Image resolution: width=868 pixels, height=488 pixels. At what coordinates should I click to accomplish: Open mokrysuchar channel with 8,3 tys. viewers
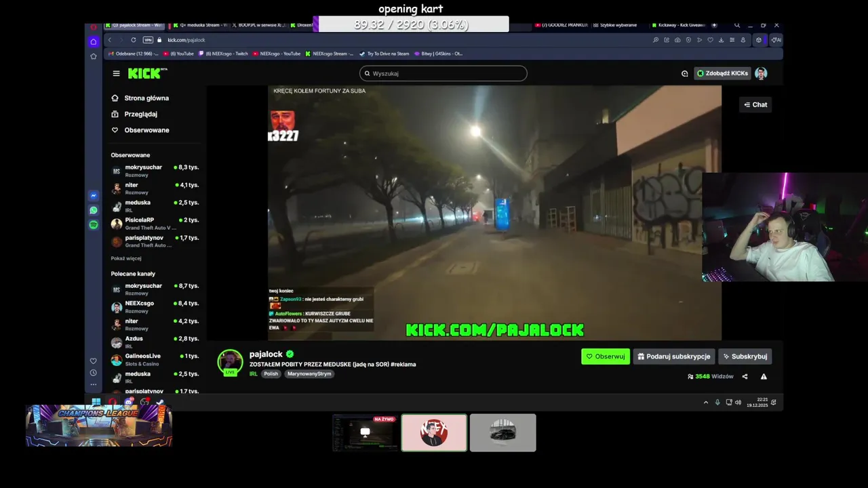point(155,170)
